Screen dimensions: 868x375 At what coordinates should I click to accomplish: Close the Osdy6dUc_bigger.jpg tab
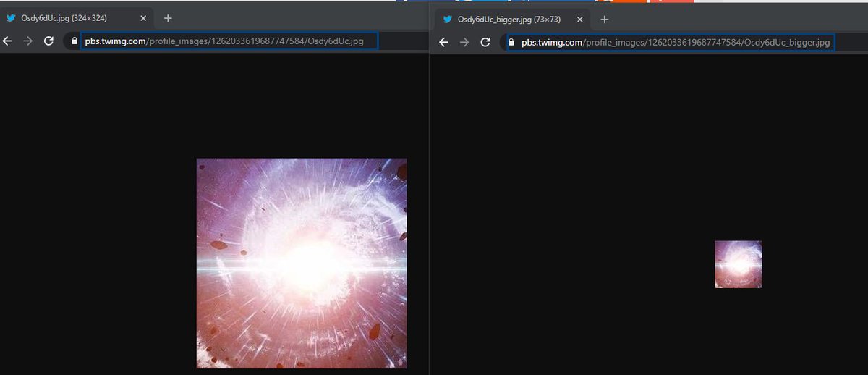pos(579,19)
